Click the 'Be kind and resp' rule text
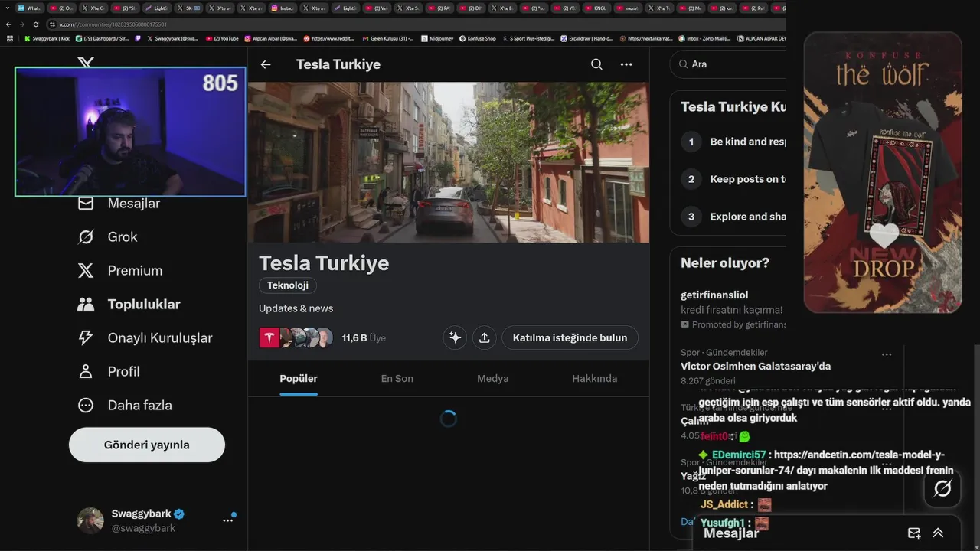 pyautogui.click(x=748, y=142)
